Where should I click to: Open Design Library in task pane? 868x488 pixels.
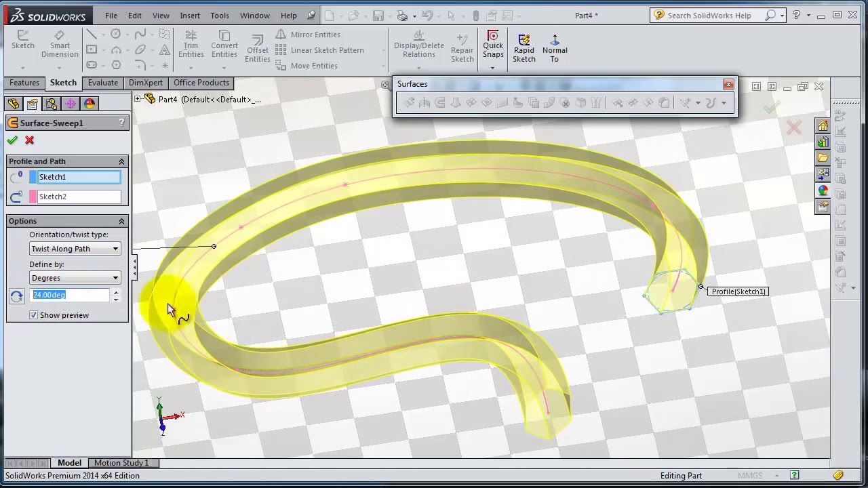823,142
